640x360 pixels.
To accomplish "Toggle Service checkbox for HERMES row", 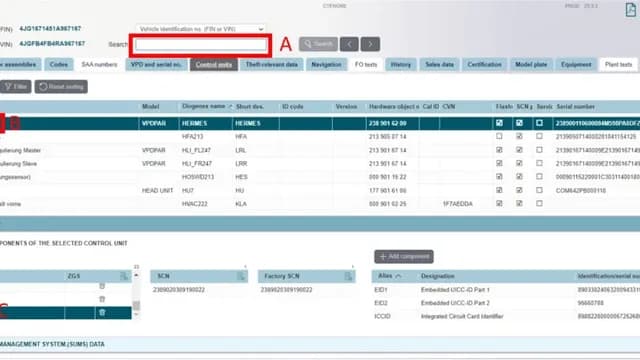I will 539,123.
